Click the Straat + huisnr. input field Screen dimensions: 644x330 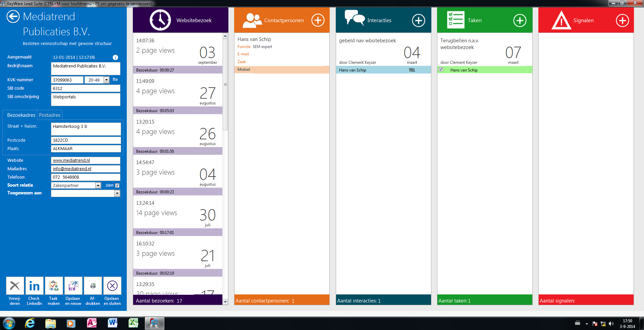pos(86,129)
